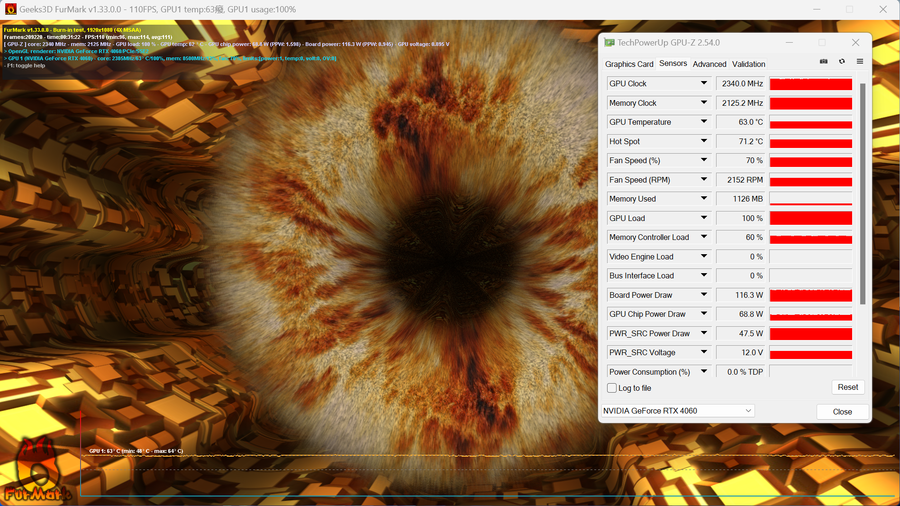Click the Memory Controller Load graph

point(810,238)
